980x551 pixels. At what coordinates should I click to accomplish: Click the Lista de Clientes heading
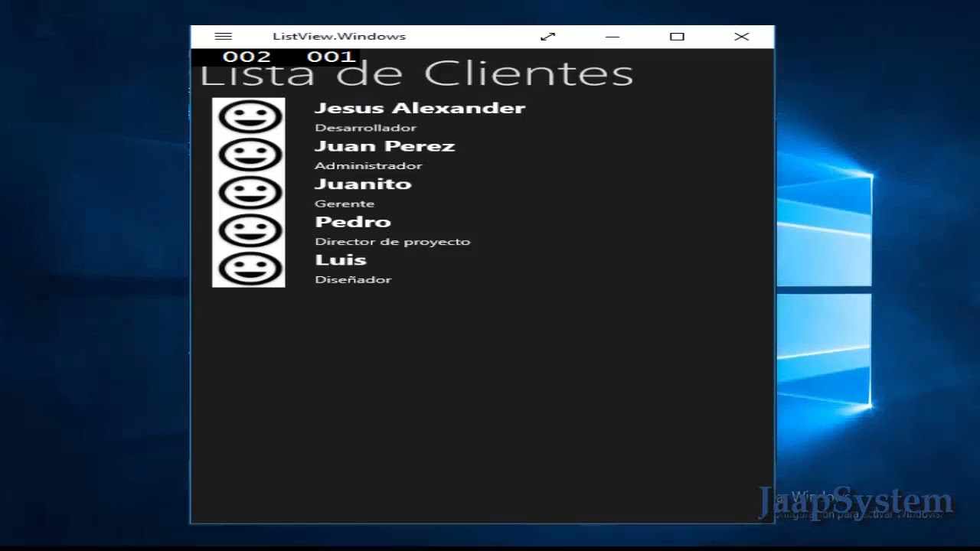tap(416, 75)
